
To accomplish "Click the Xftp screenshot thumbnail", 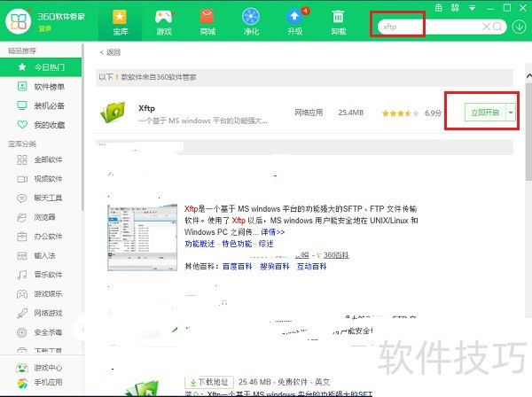I will click(143, 237).
